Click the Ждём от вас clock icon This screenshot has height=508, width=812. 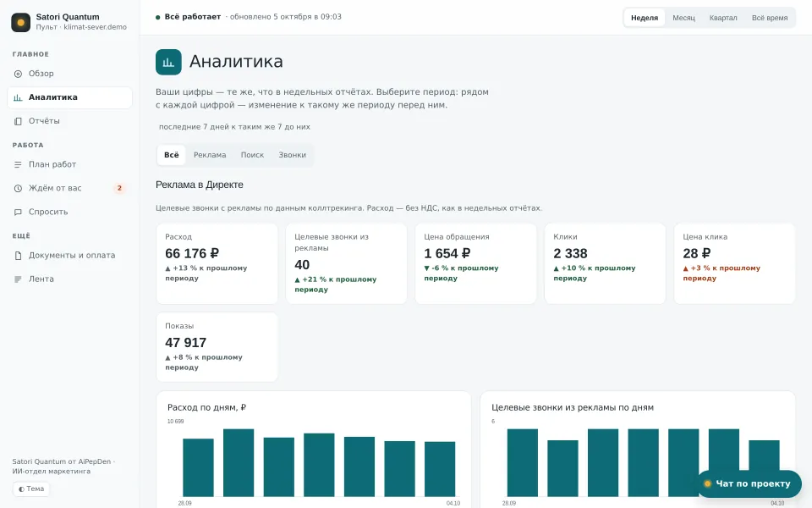point(18,188)
